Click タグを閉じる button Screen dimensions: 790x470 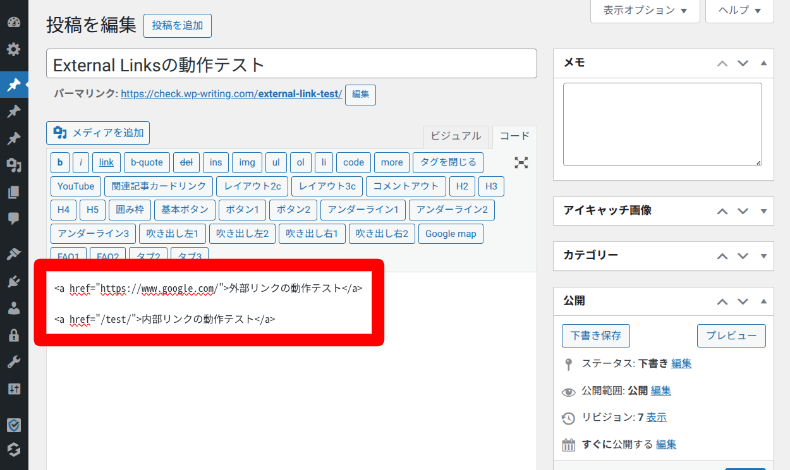tap(448, 162)
